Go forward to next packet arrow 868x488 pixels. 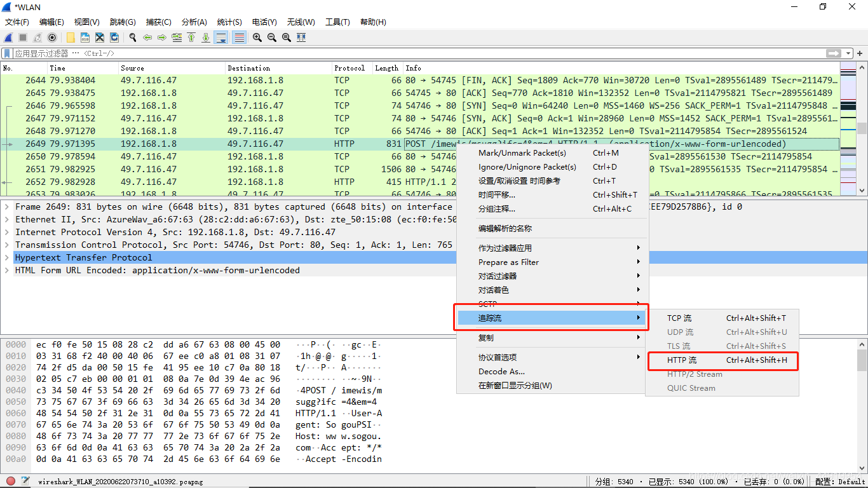pyautogui.click(x=162, y=37)
